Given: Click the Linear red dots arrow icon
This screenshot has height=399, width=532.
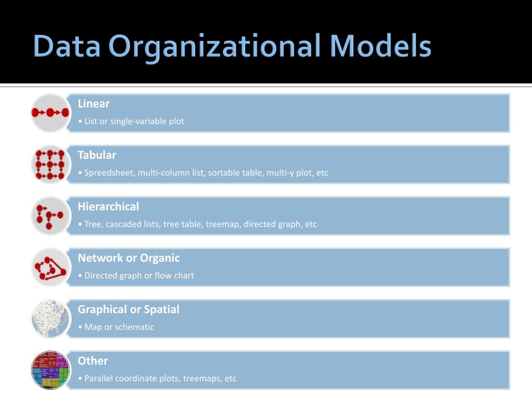Looking at the screenshot, I should coord(50,113).
